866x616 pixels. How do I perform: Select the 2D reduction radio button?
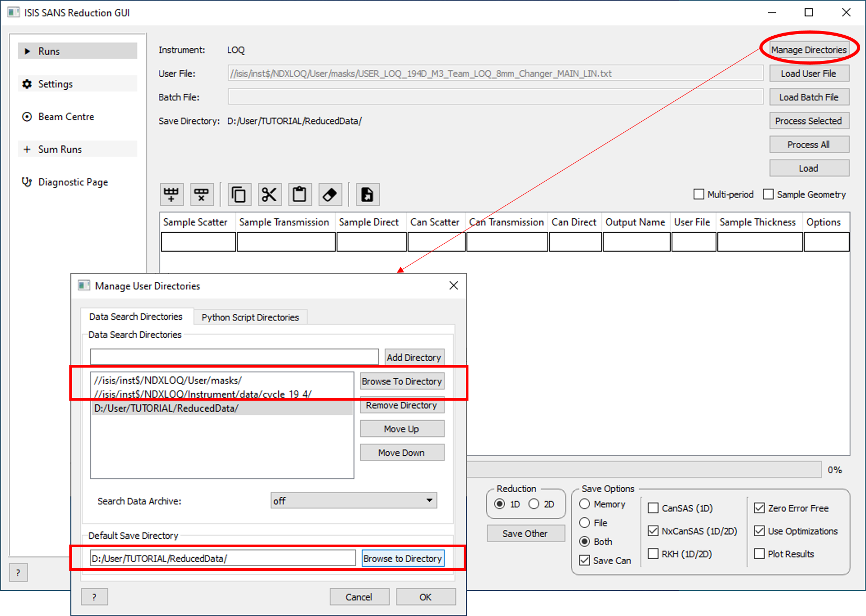coord(534,504)
